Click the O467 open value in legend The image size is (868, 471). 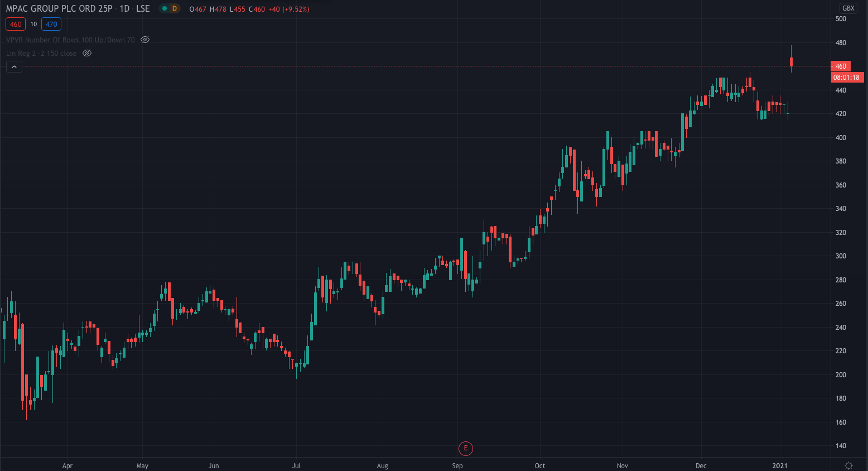[197, 9]
